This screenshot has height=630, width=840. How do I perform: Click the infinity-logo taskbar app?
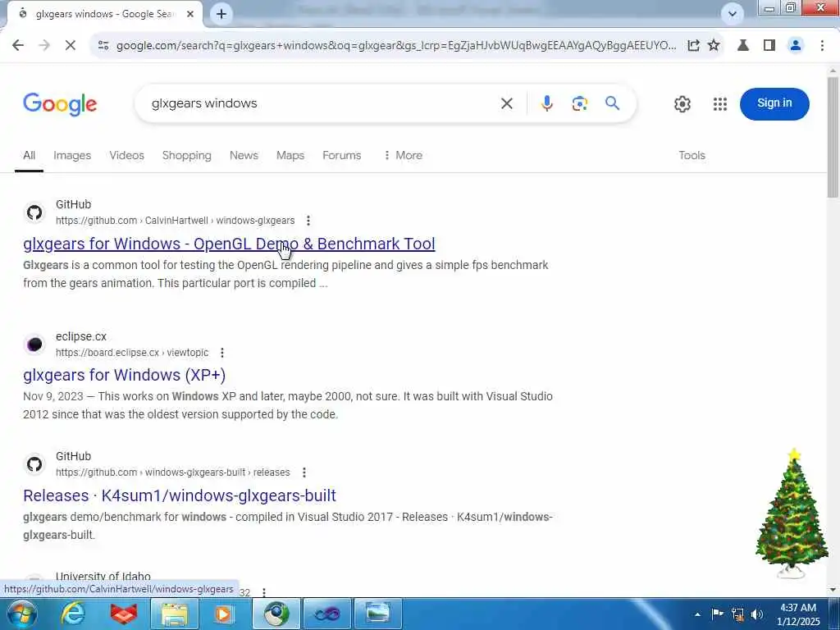coord(326,614)
